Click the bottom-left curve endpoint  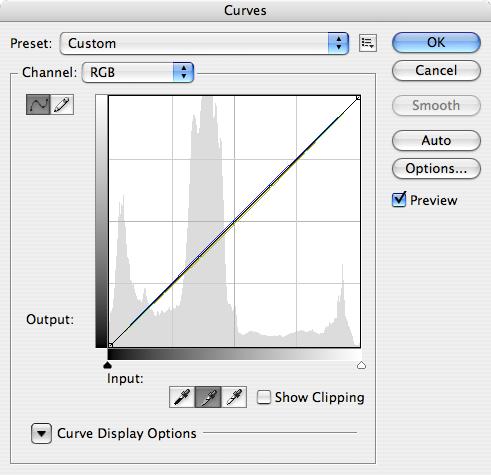[111, 345]
